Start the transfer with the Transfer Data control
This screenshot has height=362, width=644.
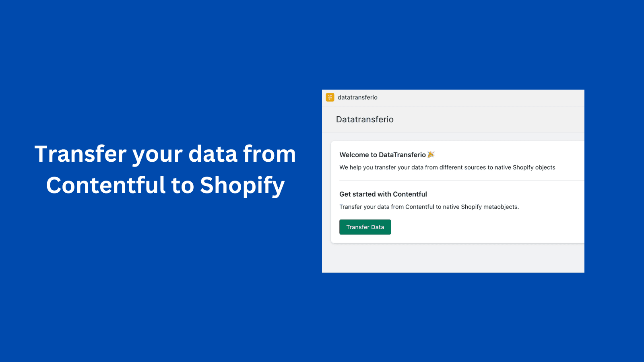[x=365, y=227]
